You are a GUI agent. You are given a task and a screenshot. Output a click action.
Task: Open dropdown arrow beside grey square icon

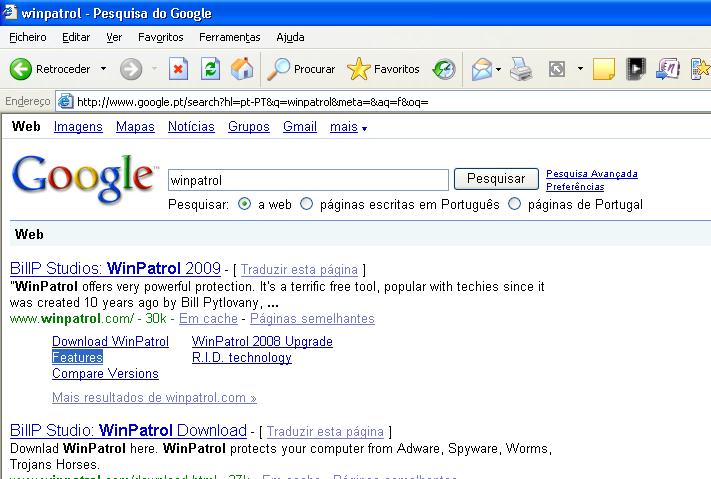pyautogui.click(x=580, y=69)
